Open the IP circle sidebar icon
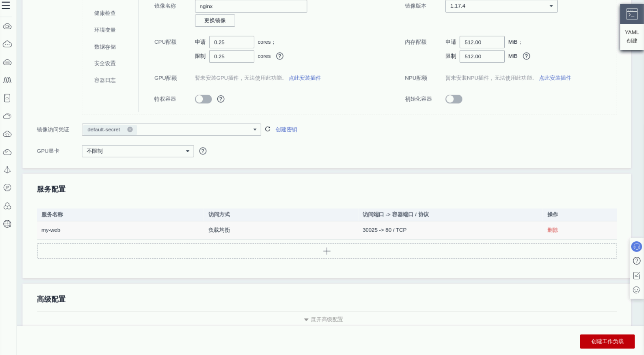 (7, 187)
